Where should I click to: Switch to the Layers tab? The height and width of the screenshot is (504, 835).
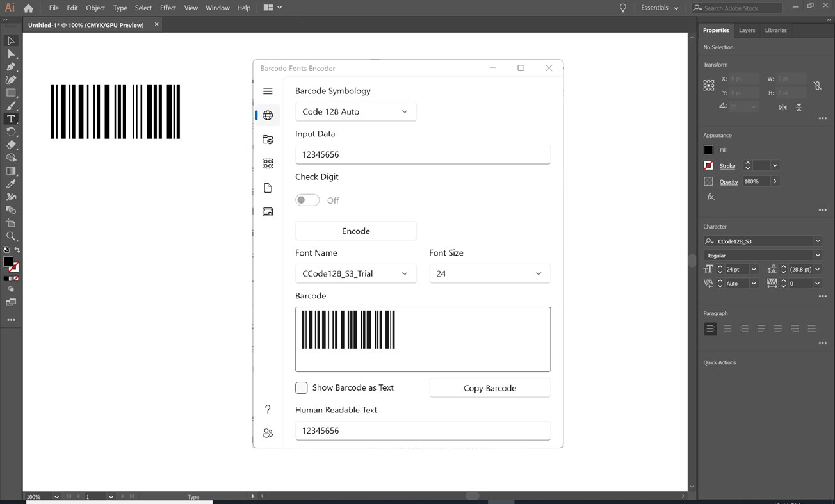747,30
